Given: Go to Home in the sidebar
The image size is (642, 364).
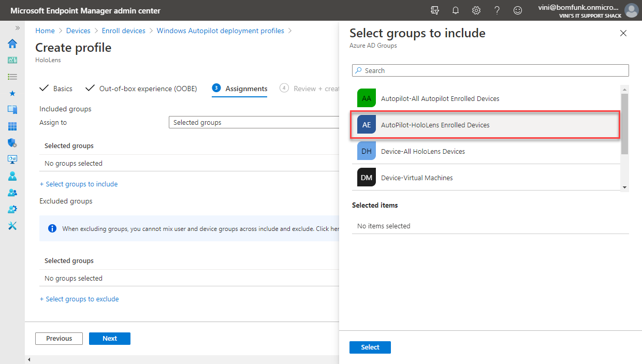Looking at the screenshot, I should (x=12, y=43).
